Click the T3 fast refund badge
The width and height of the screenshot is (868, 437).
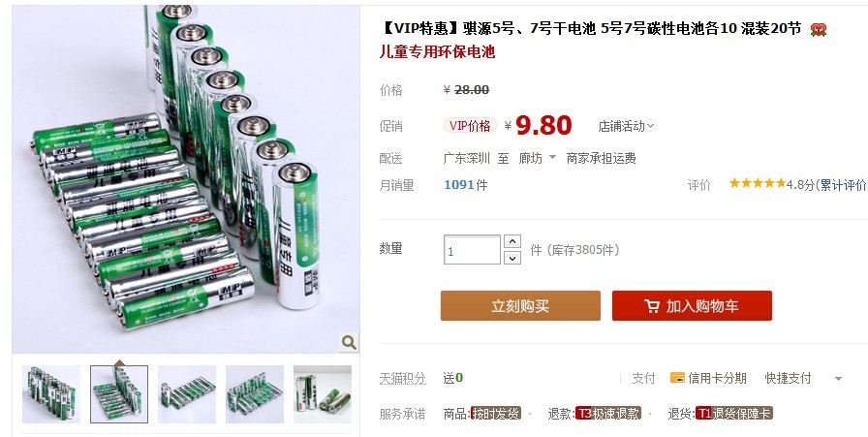point(607,413)
